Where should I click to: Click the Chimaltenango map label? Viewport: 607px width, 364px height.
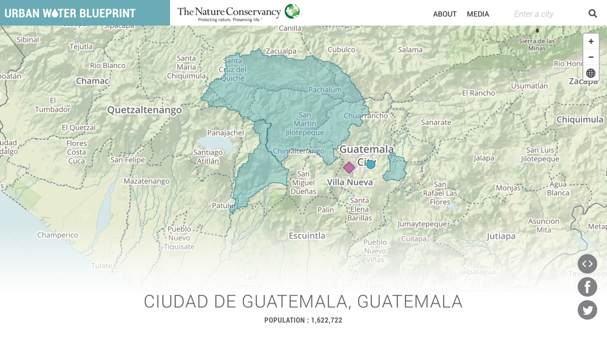coord(299,151)
